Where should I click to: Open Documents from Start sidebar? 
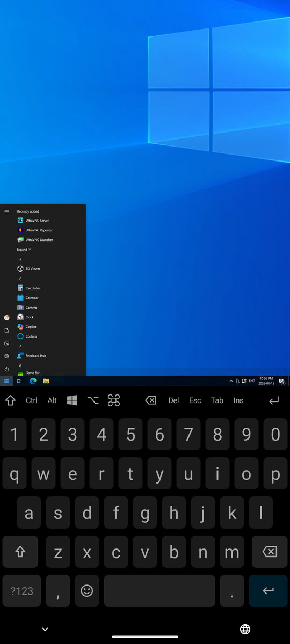(x=6, y=331)
